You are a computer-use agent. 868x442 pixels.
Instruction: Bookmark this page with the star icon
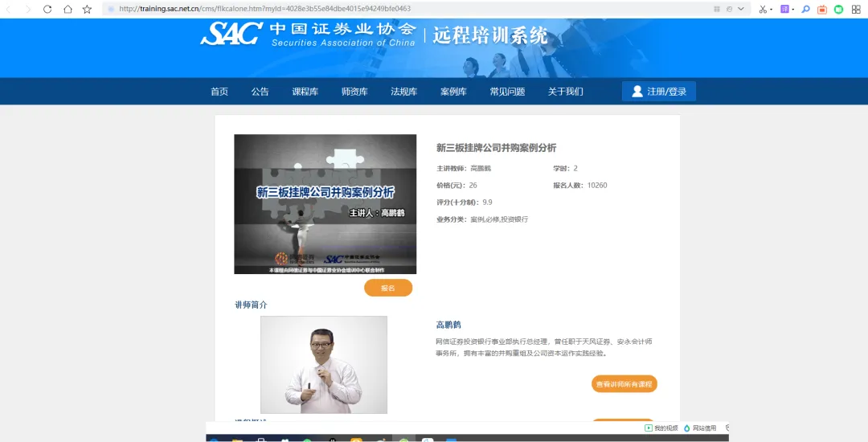tap(87, 9)
